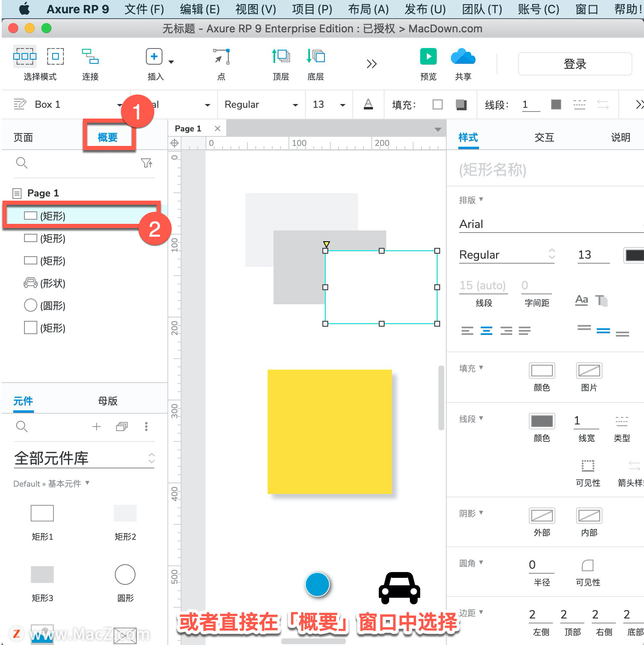The image size is (644, 645).
Task: Click the library options three-dot icon
Action: [x=146, y=427]
